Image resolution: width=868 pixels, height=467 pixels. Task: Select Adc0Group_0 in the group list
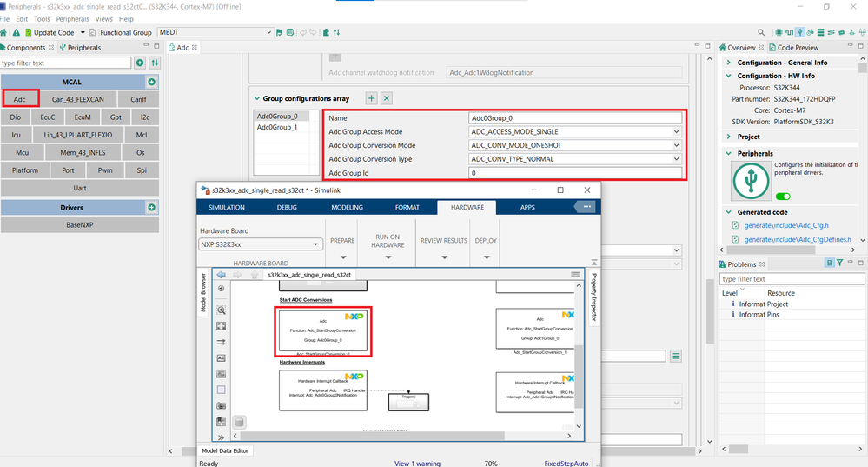tap(277, 117)
